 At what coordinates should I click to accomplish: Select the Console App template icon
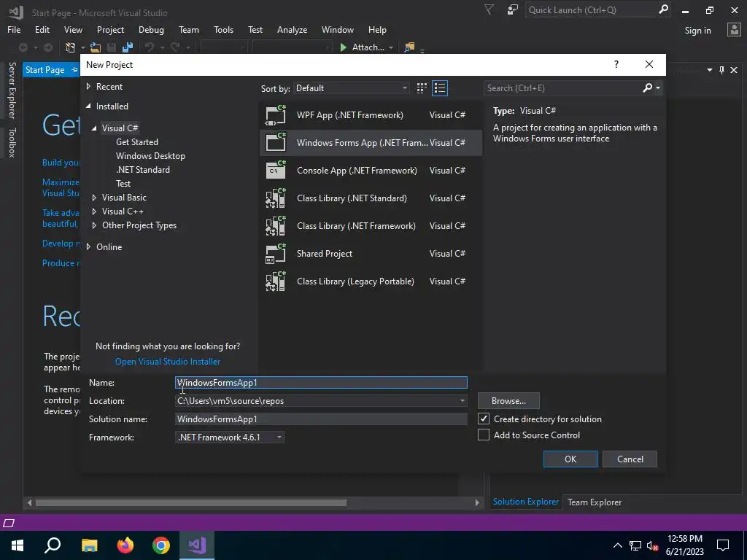point(276,171)
